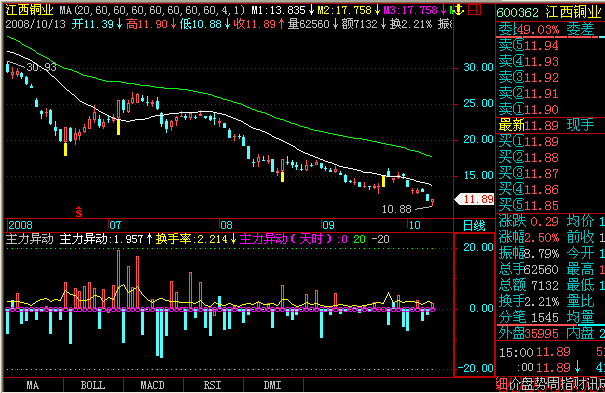Click the 15:00 11.89 tick record
The width and height of the screenshot is (605, 393).
coord(534,352)
